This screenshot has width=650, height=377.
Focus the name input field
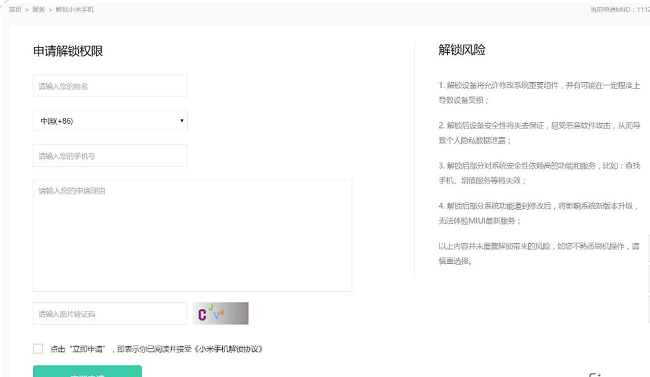pos(110,86)
